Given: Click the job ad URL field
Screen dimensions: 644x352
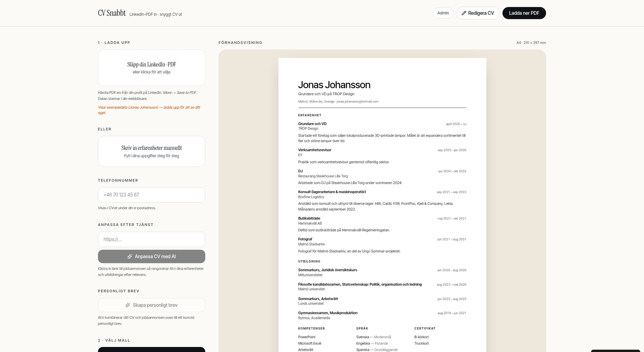Looking at the screenshot, I should tap(151, 239).
